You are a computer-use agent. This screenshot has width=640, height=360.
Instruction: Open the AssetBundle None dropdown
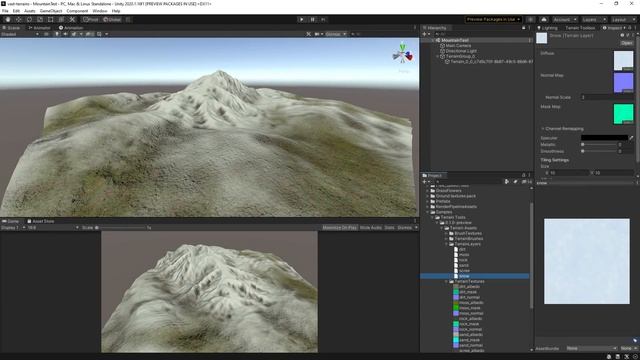pyautogui.click(x=591, y=348)
